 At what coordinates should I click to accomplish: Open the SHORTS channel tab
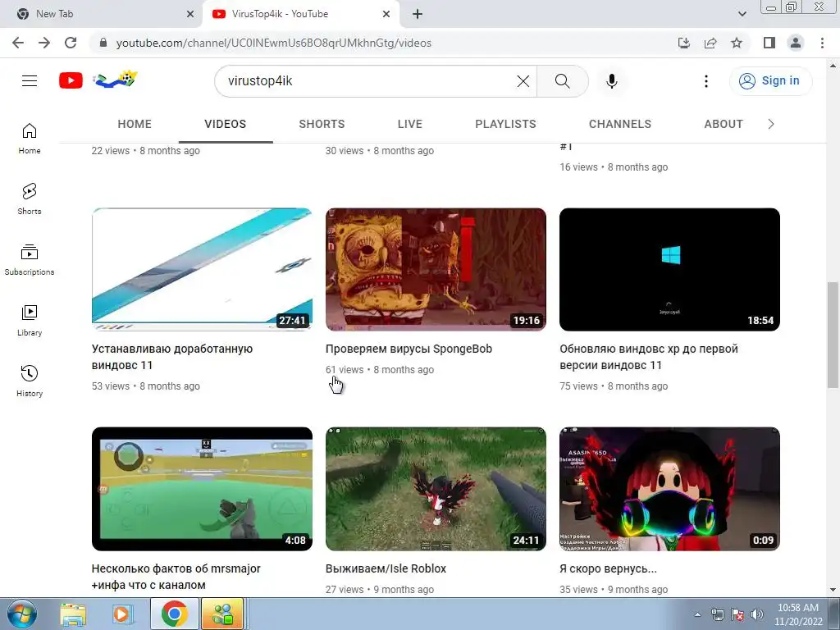pos(322,125)
